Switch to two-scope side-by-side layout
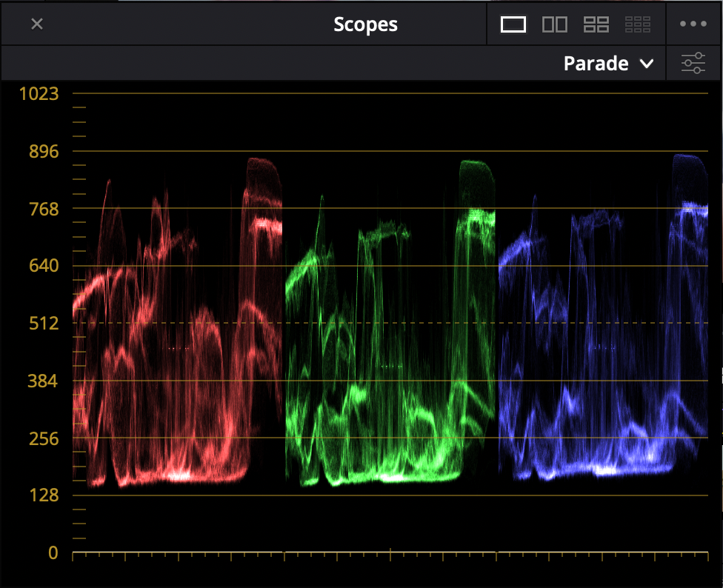Image resolution: width=723 pixels, height=588 pixels. point(554,24)
